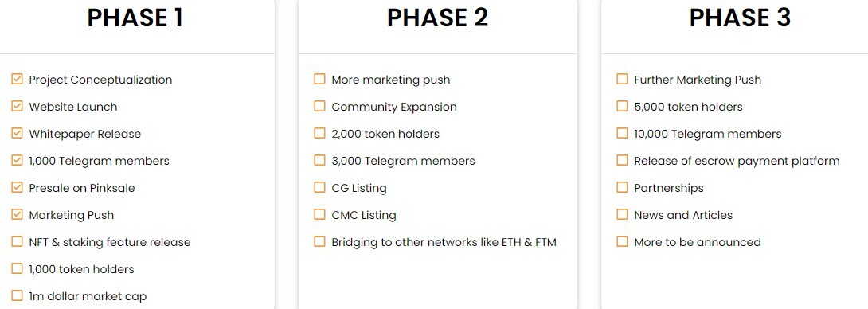Image resolution: width=868 pixels, height=309 pixels.
Task: Click the PHASE 3 card title
Action: click(740, 18)
